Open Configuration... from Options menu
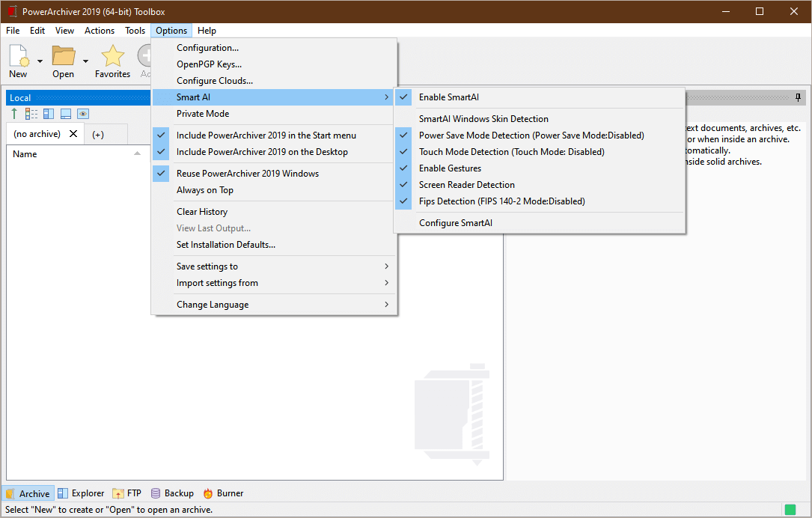Viewport: 812px width, 518px height. [273, 48]
